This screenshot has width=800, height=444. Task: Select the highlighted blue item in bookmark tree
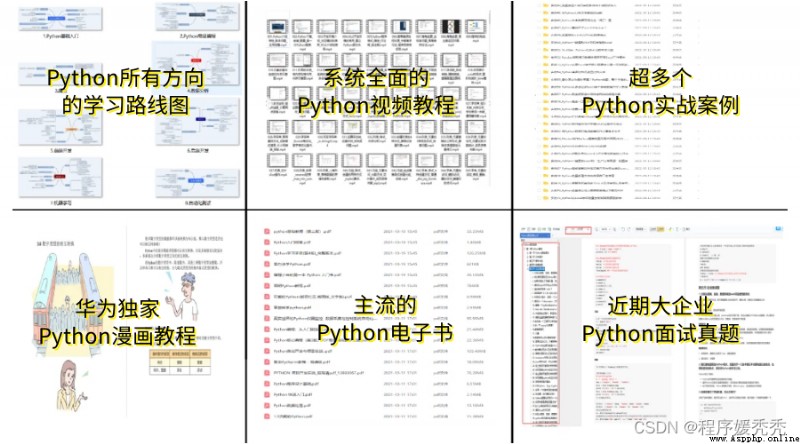pos(536,268)
